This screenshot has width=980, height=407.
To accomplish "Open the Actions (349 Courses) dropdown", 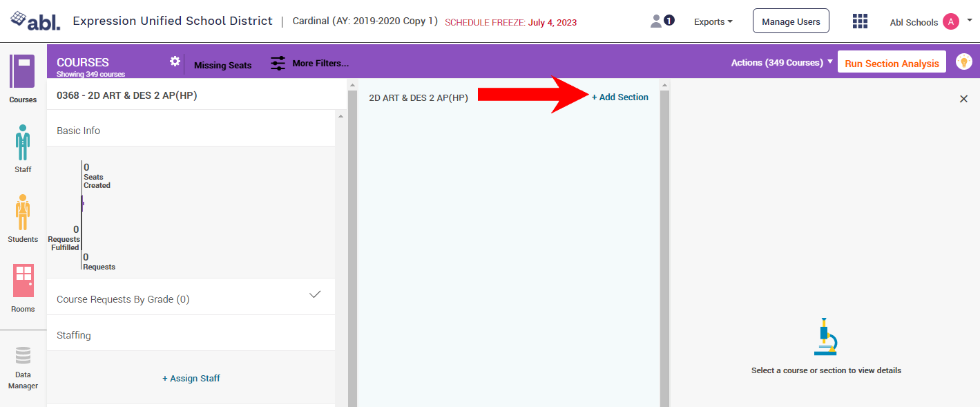I will (x=782, y=63).
